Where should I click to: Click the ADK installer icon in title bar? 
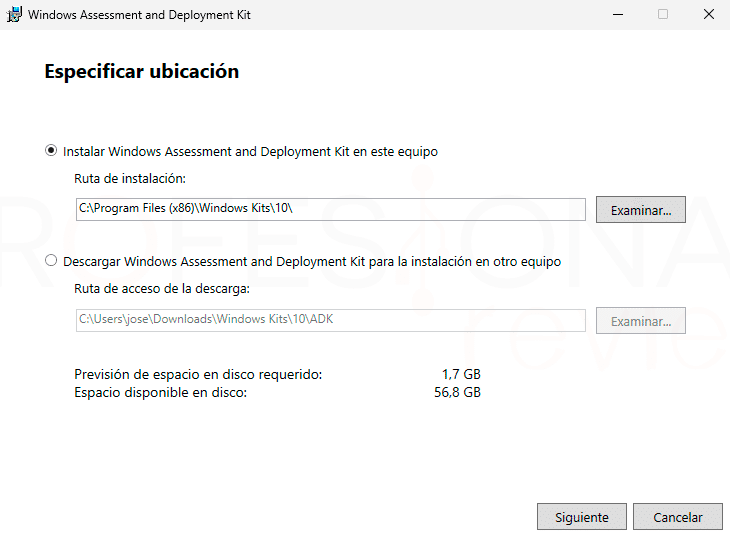pos(14,14)
